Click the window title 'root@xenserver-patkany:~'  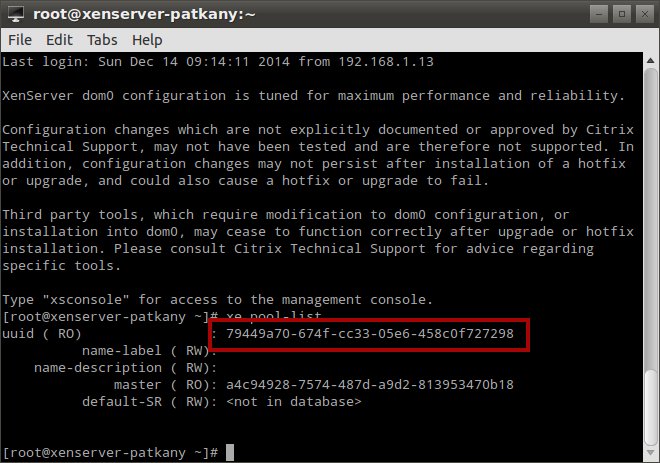[144, 14]
